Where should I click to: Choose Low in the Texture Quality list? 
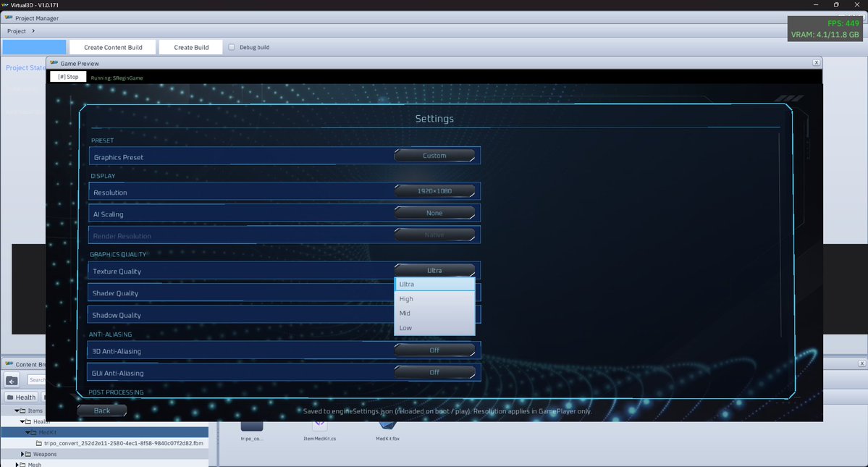click(x=434, y=327)
